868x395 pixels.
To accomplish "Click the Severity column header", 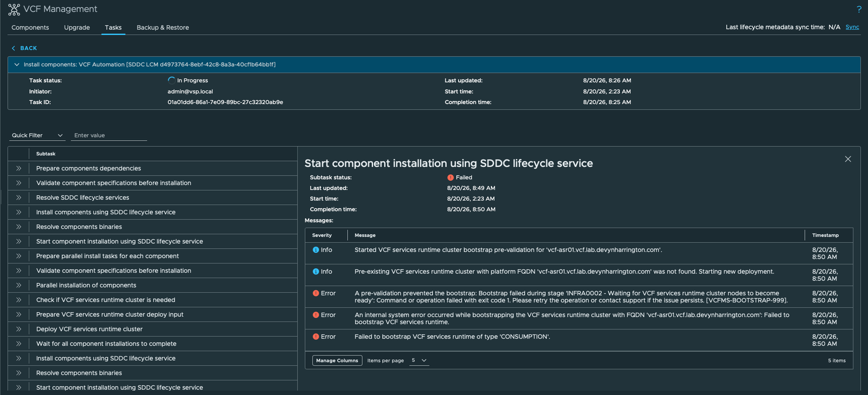I will pyautogui.click(x=322, y=235).
